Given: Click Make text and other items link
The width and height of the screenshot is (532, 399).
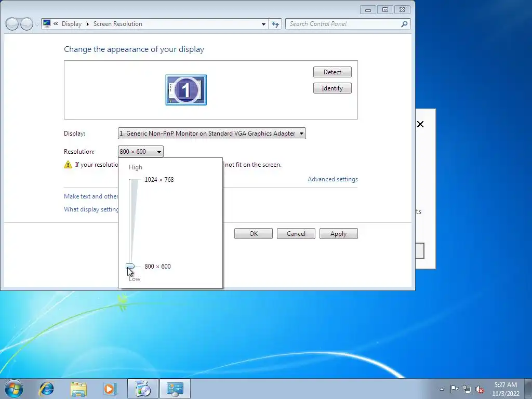Looking at the screenshot, I should 91,196.
